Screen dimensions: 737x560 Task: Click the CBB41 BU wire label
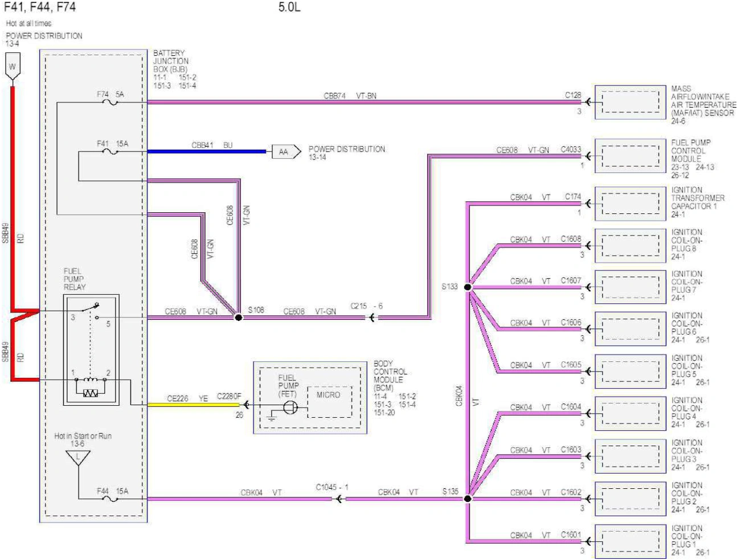pyautogui.click(x=212, y=145)
